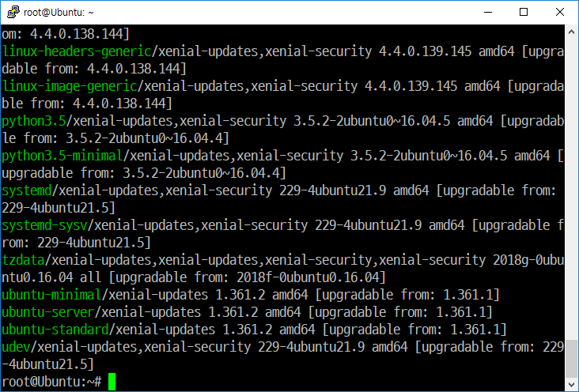Click the scrollbar thumb
This screenshot has height=392, width=579.
click(x=571, y=358)
